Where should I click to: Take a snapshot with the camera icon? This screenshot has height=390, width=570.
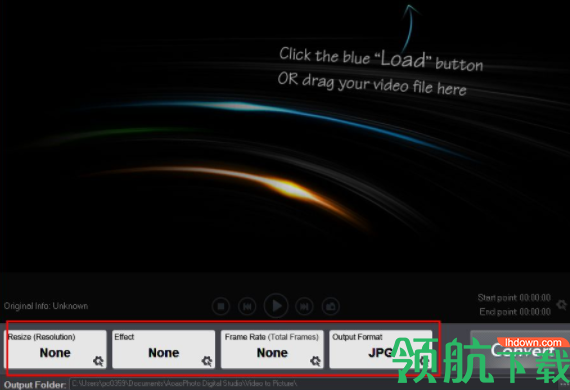(331, 306)
